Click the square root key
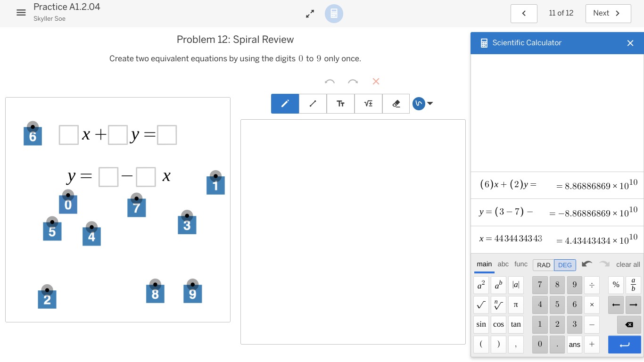 point(481,304)
